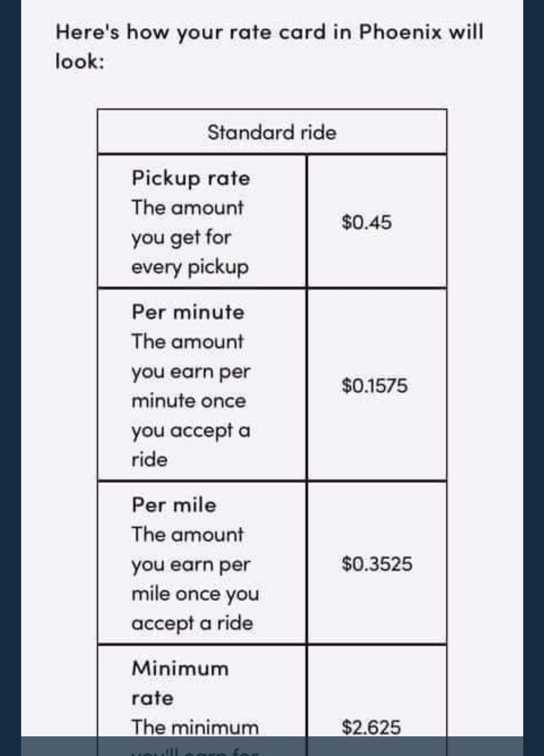This screenshot has height=756, width=544.
Task: Select the "Per mile" row title
Action: point(174,505)
